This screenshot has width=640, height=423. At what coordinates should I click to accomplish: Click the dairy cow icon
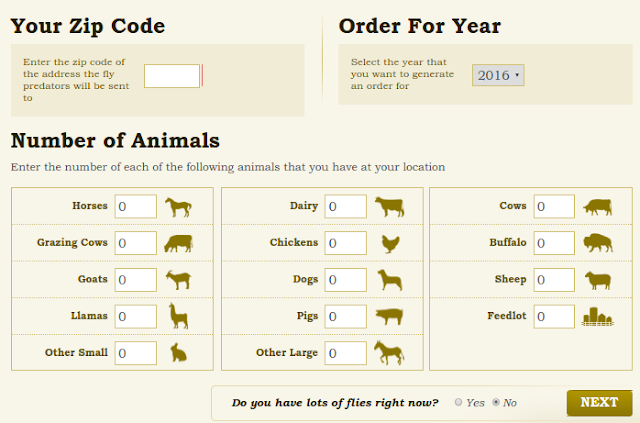tap(389, 207)
